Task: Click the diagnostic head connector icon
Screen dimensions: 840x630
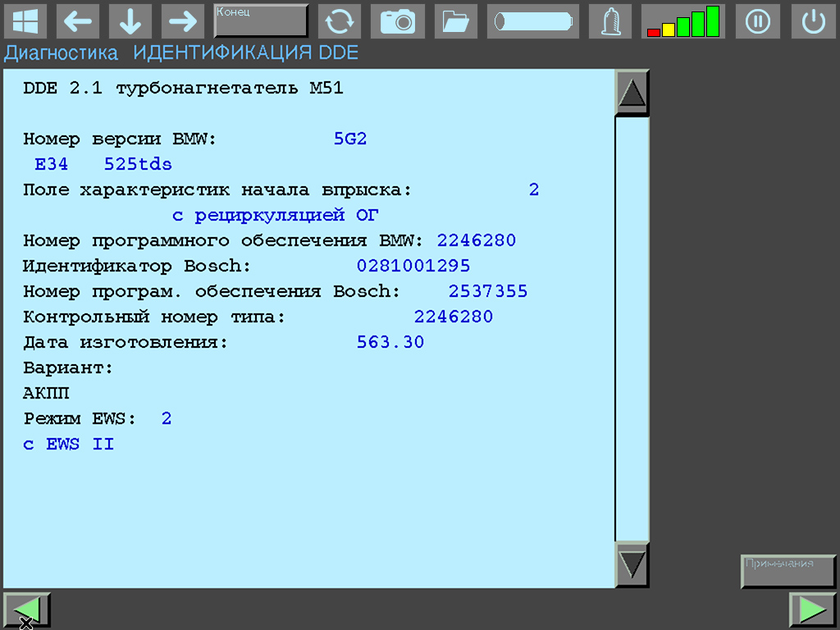Action: 609,21
